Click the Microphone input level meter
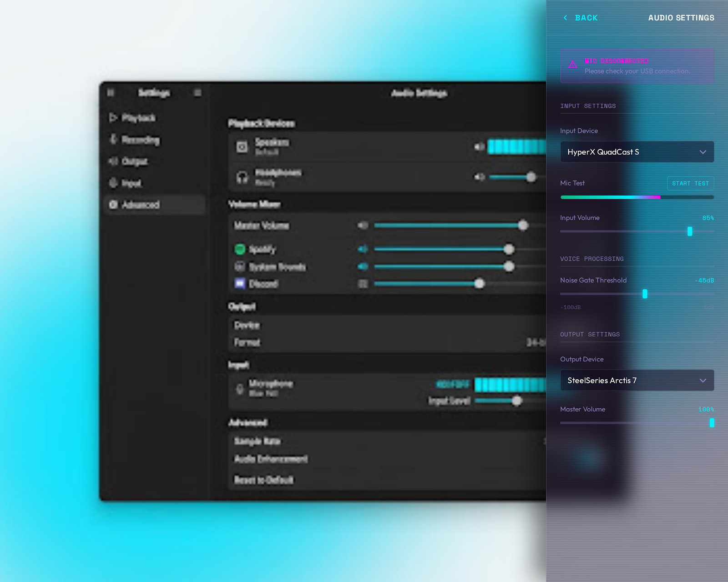728x582 pixels. coord(510,385)
